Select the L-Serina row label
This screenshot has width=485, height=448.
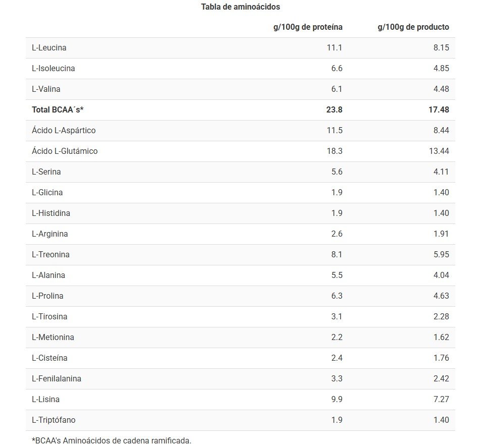46,172
